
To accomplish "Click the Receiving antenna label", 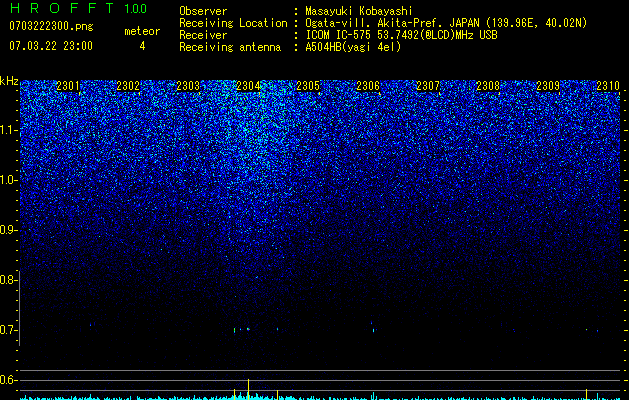I will (230, 47).
